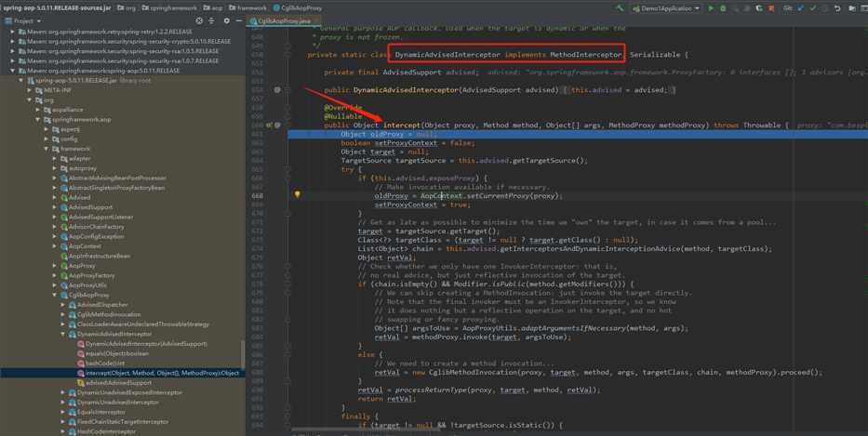Expand the aspectj package
The width and height of the screenshot is (868, 436).
click(46, 129)
